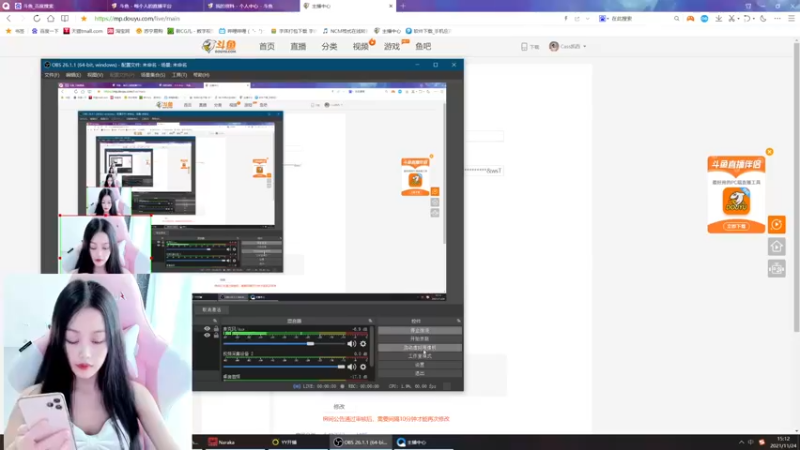Open reading mode book icon
The height and width of the screenshot is (450, 800).
coord(65,18)
